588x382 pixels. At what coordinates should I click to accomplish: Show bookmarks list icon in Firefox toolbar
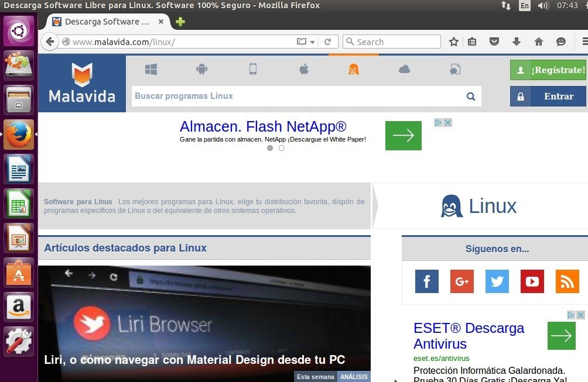pyautogui.click(x=472, y=42)
